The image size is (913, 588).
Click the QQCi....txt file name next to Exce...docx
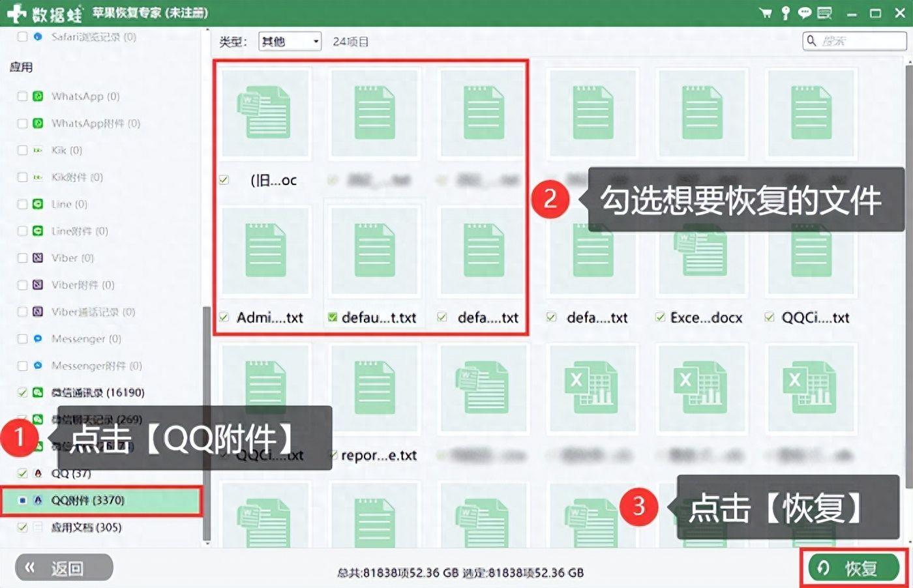tap(815, 317)
